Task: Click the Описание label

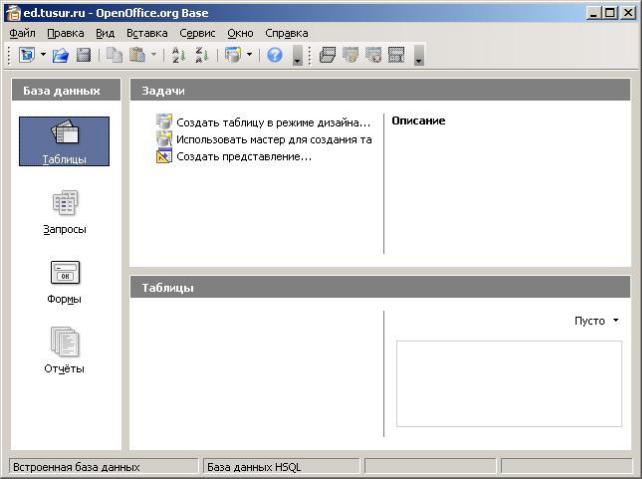Action: 418,121
